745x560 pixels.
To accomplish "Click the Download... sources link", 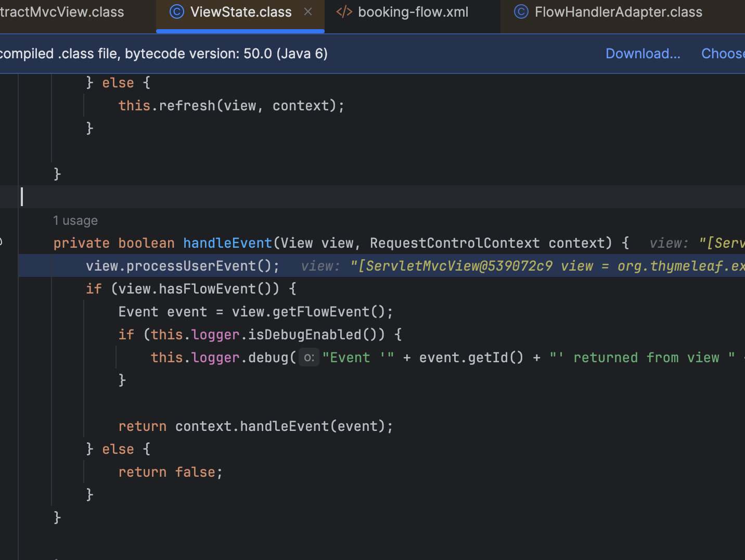I will [643, 54].
